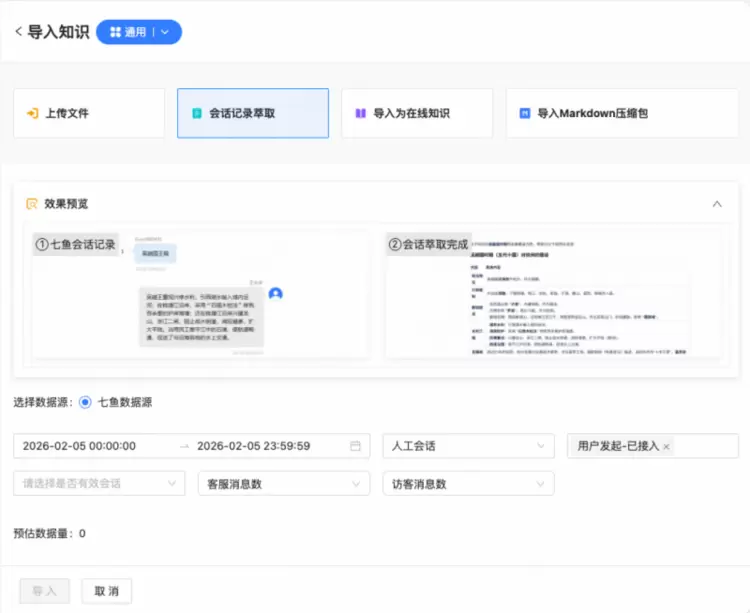Open the 人工会话 dropdown
The height and width of the screenshot is (613, 750).
[468, 446]
